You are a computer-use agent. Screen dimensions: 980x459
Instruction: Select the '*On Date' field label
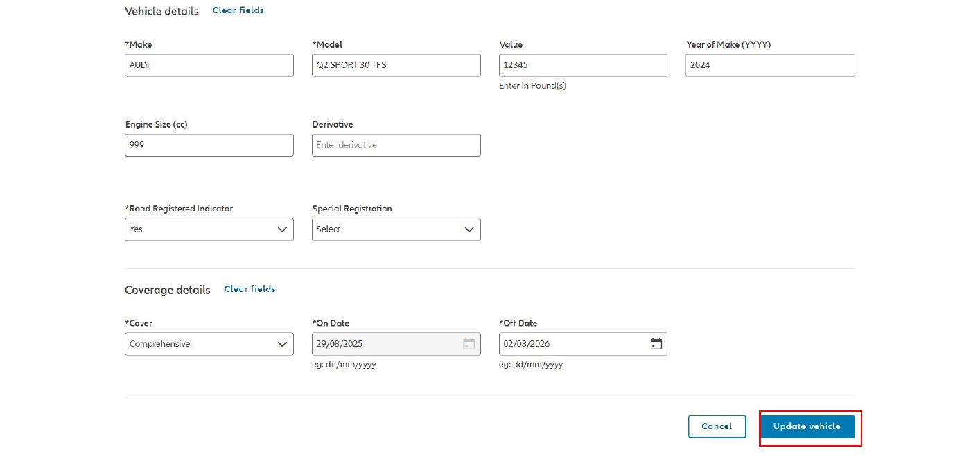(331, 323)
